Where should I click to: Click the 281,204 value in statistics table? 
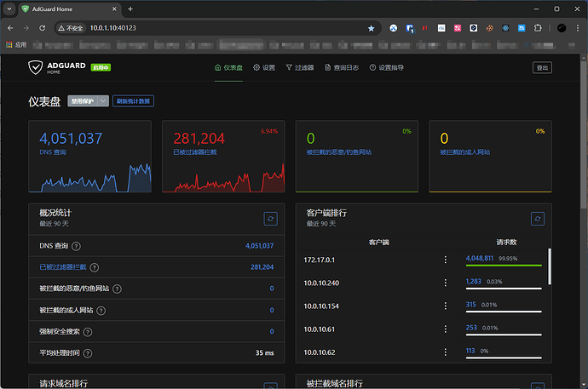(262, 267)
